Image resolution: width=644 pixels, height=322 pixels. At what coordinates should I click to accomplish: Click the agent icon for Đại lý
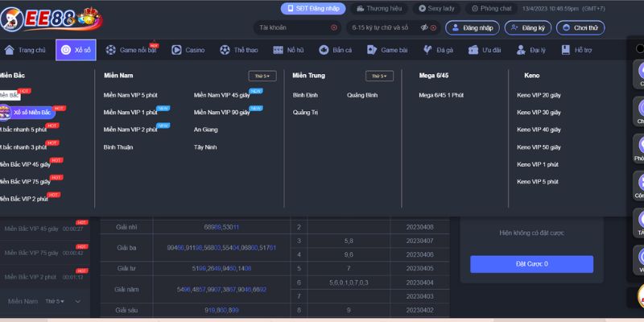coord(521,50)
